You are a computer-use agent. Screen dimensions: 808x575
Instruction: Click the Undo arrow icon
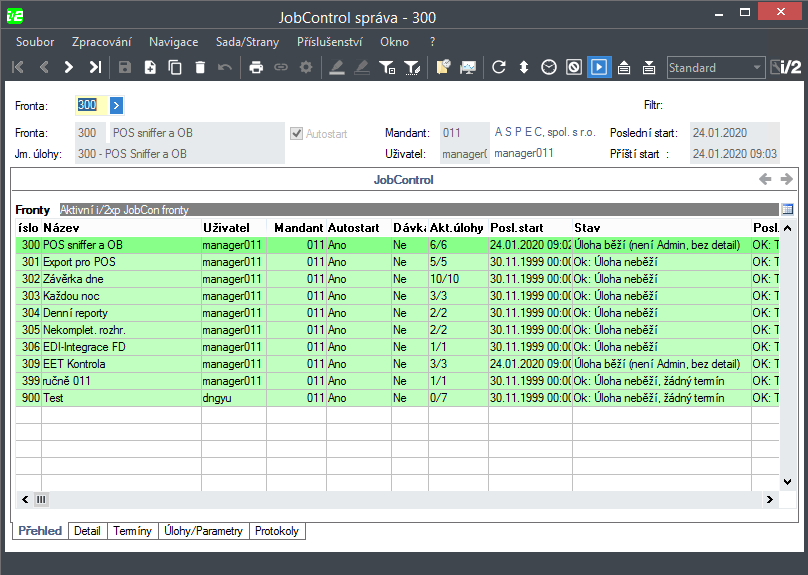point(225,67)
